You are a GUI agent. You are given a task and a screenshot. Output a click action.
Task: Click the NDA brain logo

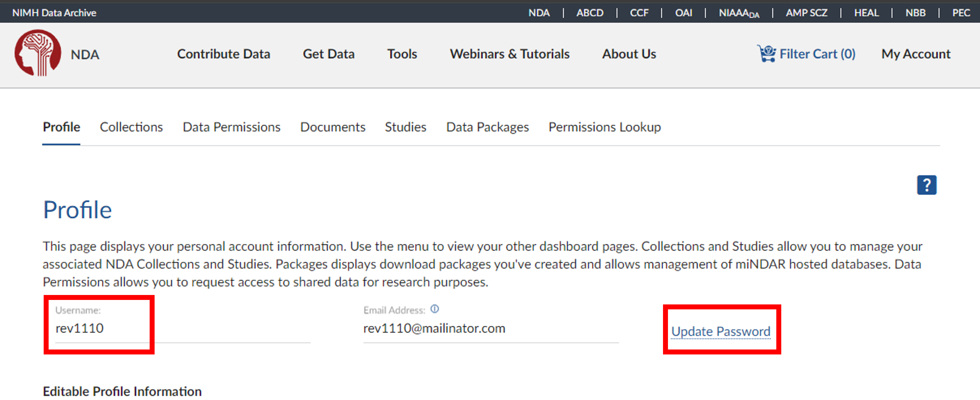click(x=38, y=53)
